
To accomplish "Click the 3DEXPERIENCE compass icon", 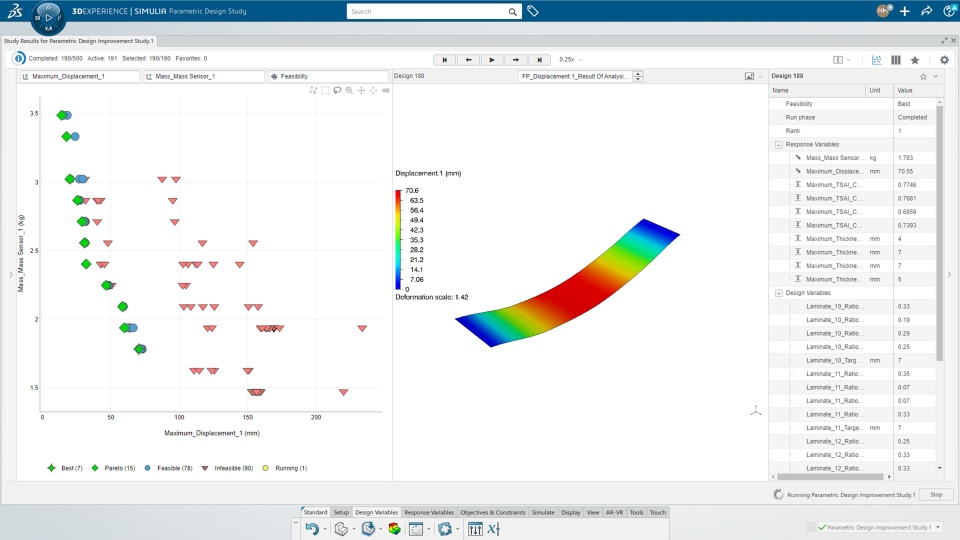I will [x=48, y=17].
